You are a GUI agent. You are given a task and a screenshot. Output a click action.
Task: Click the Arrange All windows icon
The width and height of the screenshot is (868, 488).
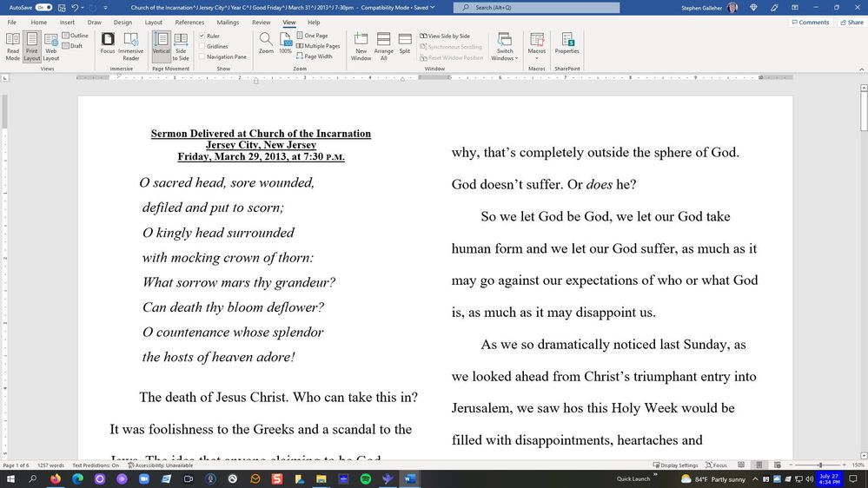pyautogui.click(x=384, y=45)
